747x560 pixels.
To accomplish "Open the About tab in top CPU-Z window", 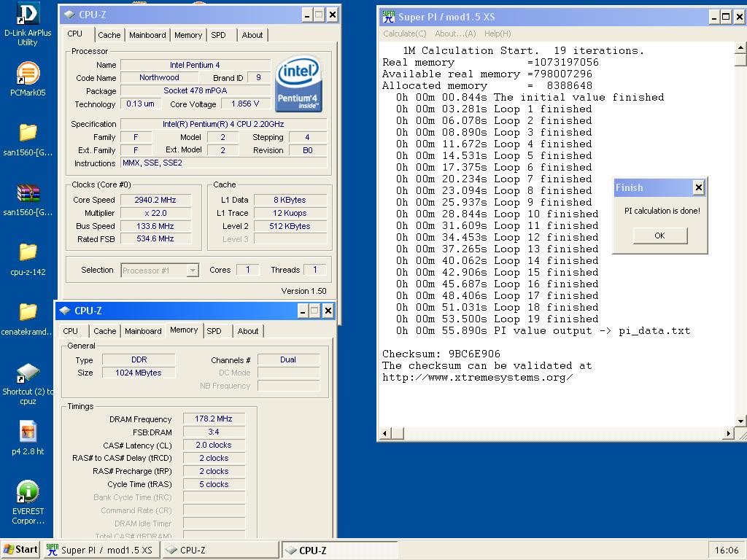I will [252, 35].
